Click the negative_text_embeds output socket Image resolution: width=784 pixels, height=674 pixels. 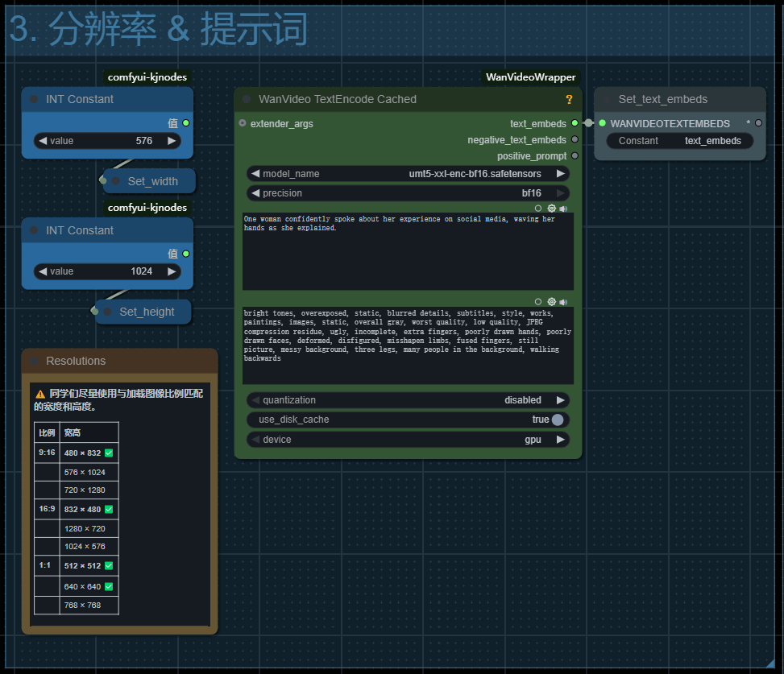pos(575,139)
